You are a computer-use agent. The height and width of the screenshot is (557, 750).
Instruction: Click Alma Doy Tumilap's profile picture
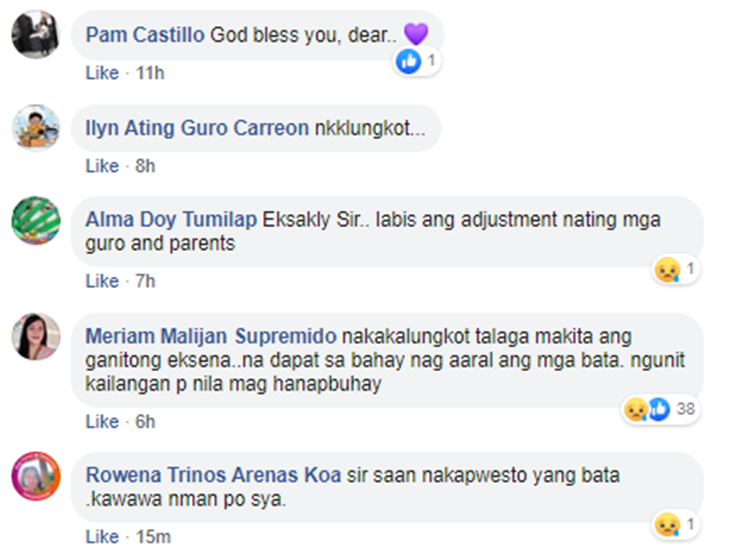click(35, 220)
